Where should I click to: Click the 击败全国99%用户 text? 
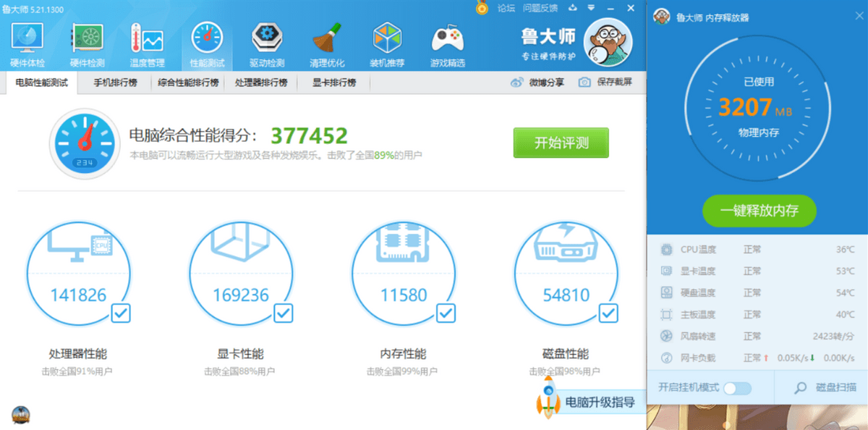[402, 372]
